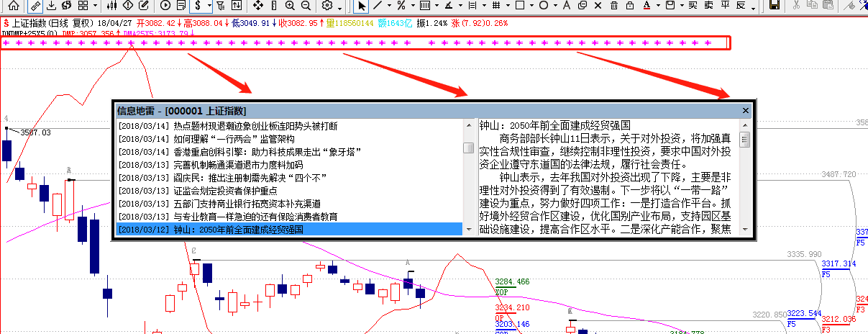The height and width of the screenshot is (334, 868).
Task: Click the download data icon
Action: click(x=52, y=6)
